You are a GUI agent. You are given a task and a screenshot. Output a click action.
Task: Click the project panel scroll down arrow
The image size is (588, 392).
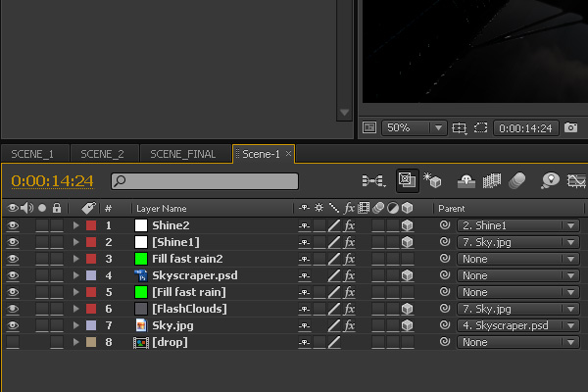click(x=344, y=112)
